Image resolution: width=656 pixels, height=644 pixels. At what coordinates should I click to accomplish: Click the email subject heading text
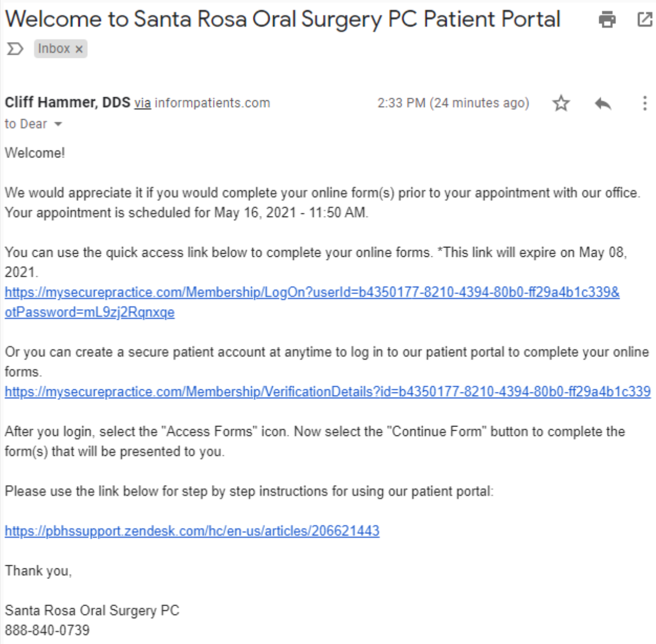click(282, 19)
